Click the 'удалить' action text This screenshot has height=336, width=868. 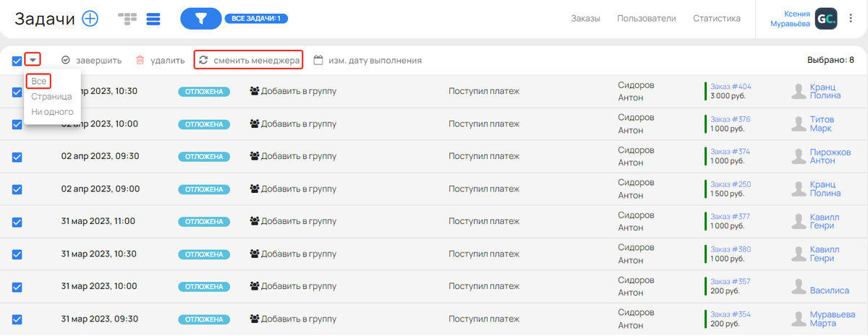pyautogui.click(x=168, y=61)
